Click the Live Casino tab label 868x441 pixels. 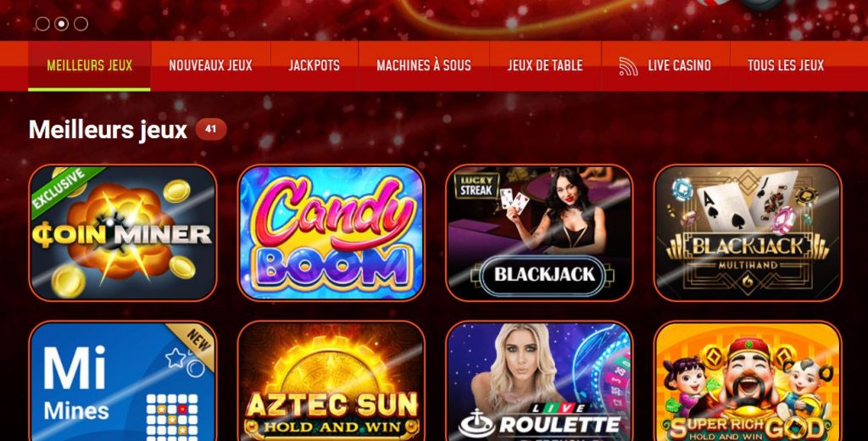[679, 66]
